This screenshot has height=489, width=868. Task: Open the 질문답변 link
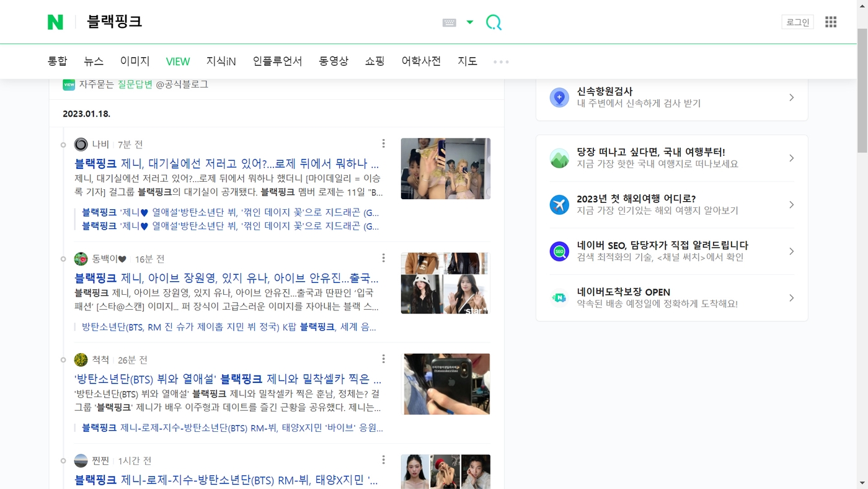point(135,84)
